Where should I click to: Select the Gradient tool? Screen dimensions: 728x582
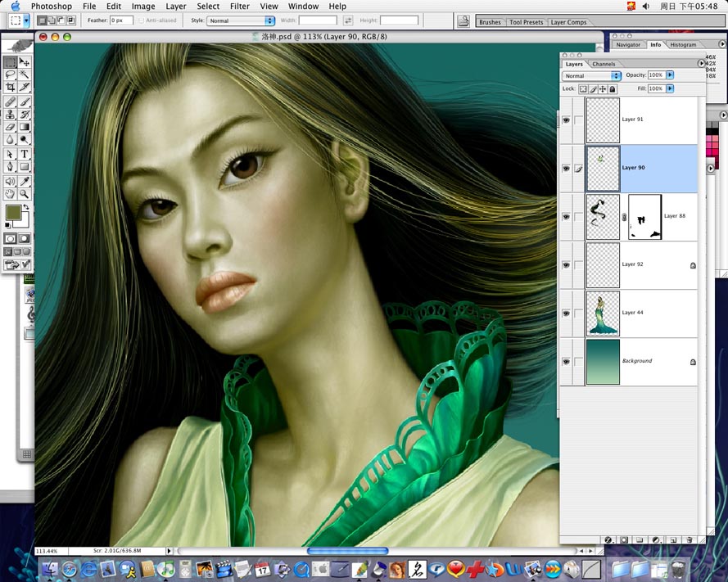[24, 127]
